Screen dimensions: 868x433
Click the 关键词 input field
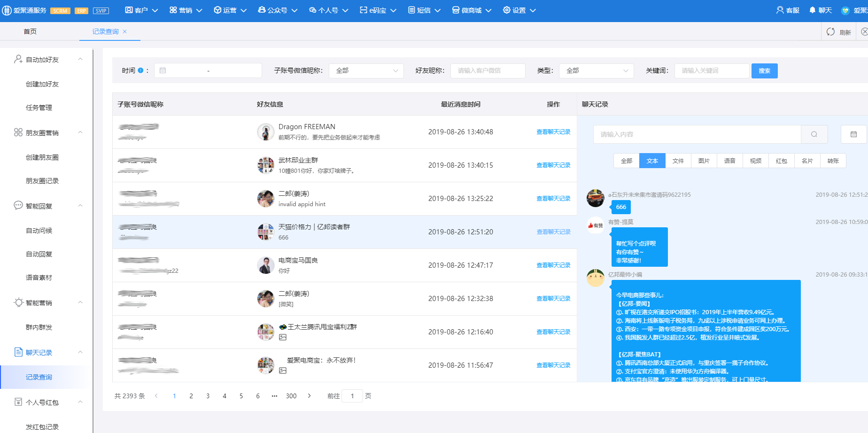[712, 70]
